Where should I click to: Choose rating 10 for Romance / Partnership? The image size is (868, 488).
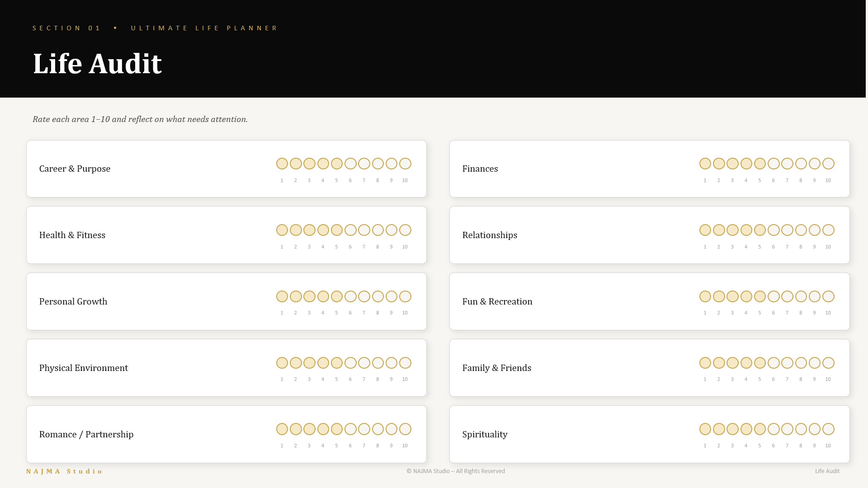tap(405, 429)
